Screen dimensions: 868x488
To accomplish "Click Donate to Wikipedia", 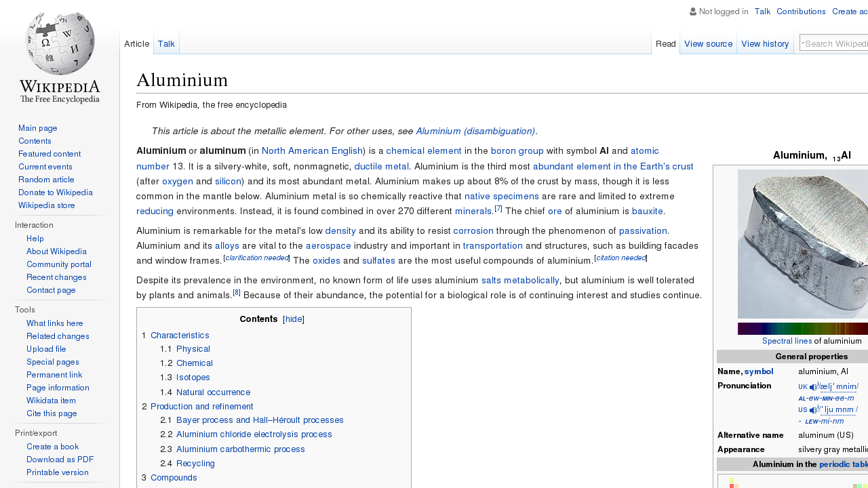I will click(56, 192).
